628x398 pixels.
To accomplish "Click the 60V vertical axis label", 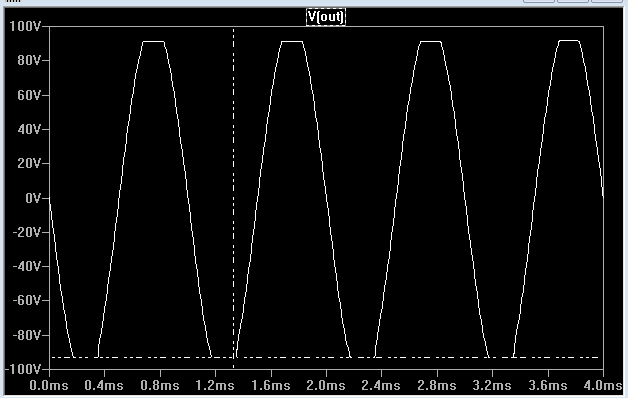I will tap(28, 95).
